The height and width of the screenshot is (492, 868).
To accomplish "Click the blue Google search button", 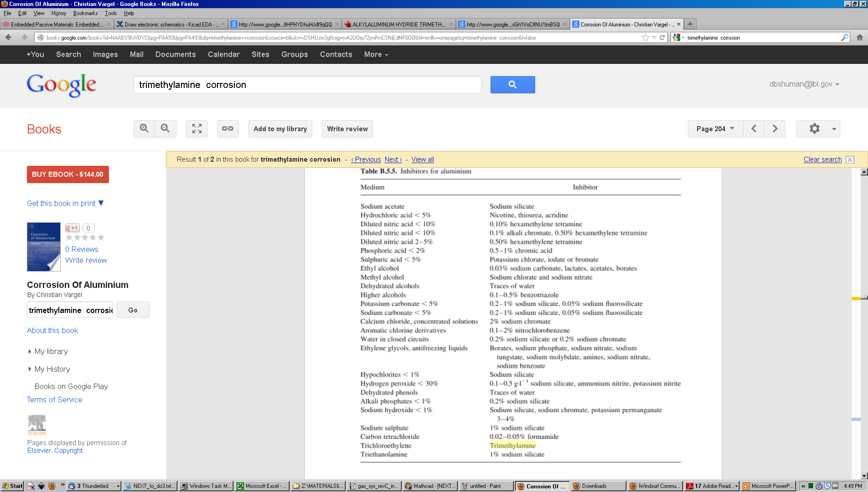I will [x=512, y=85].
